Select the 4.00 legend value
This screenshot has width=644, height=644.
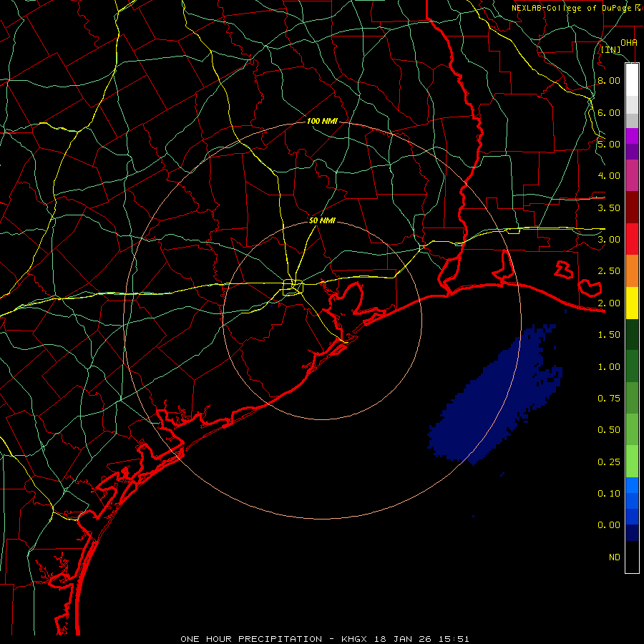(x=609, y=176)
